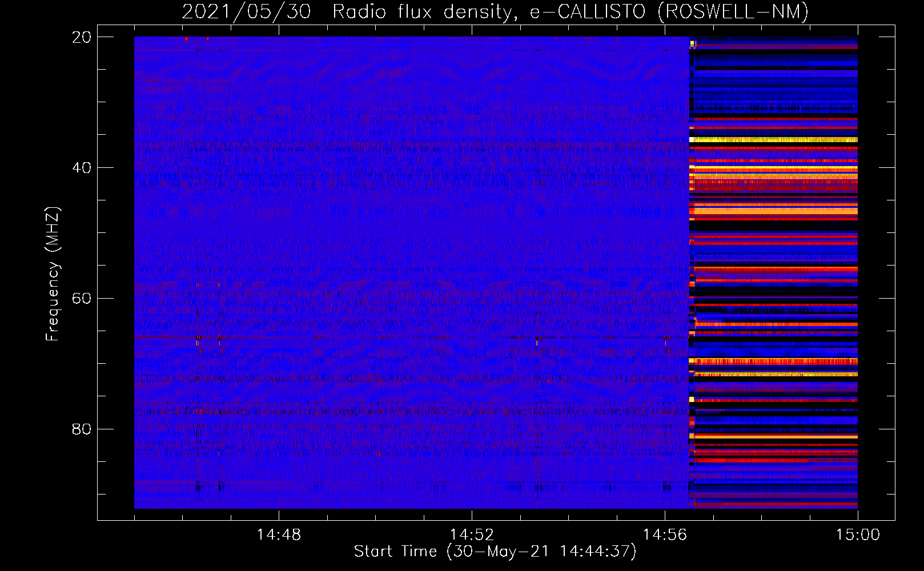
Task: Click the 80 MHz frequency tick label
Action: click(x=82, y=429)
